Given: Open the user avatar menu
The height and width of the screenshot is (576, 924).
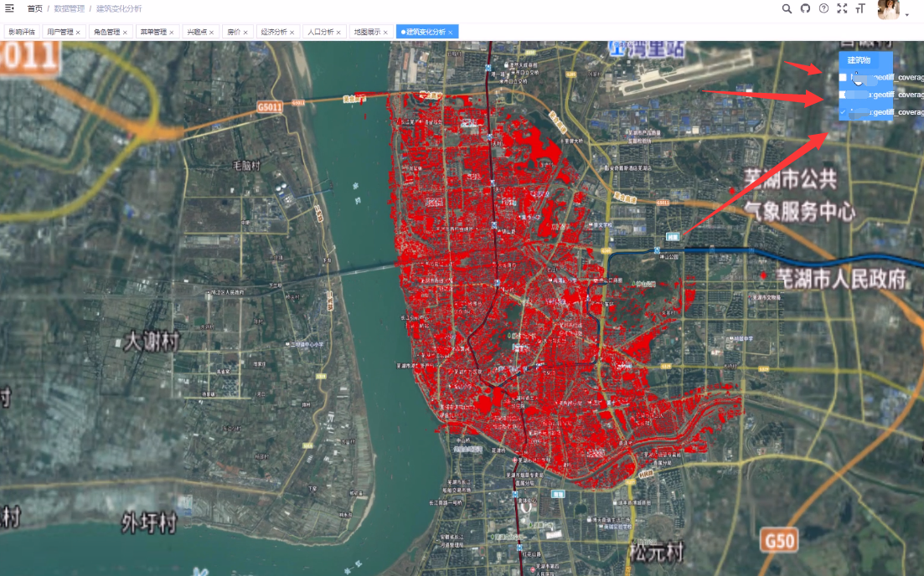Looking at the screenshot, I should coord(888,9).
